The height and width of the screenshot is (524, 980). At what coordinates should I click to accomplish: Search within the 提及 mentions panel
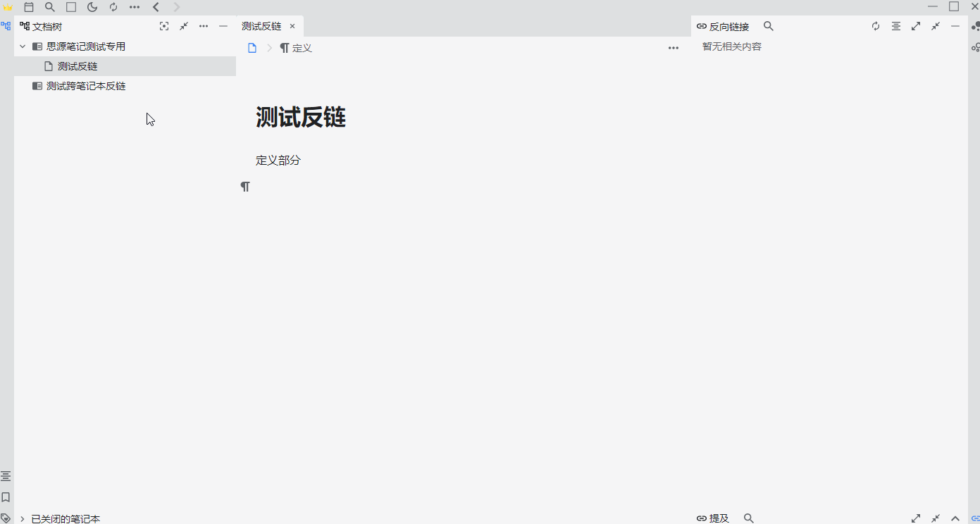tap(749, 518)
